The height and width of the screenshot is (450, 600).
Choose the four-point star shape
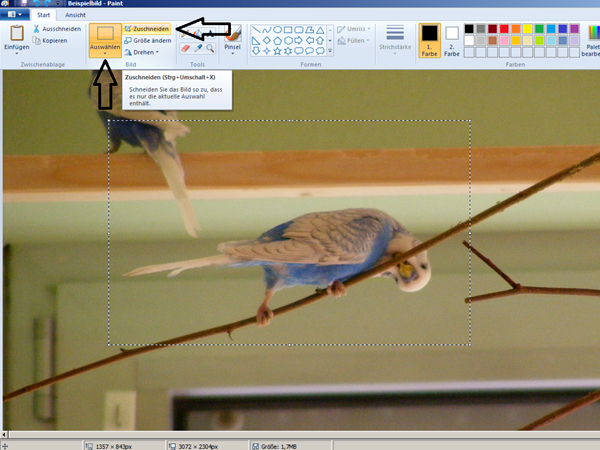(x=267, y=51)
